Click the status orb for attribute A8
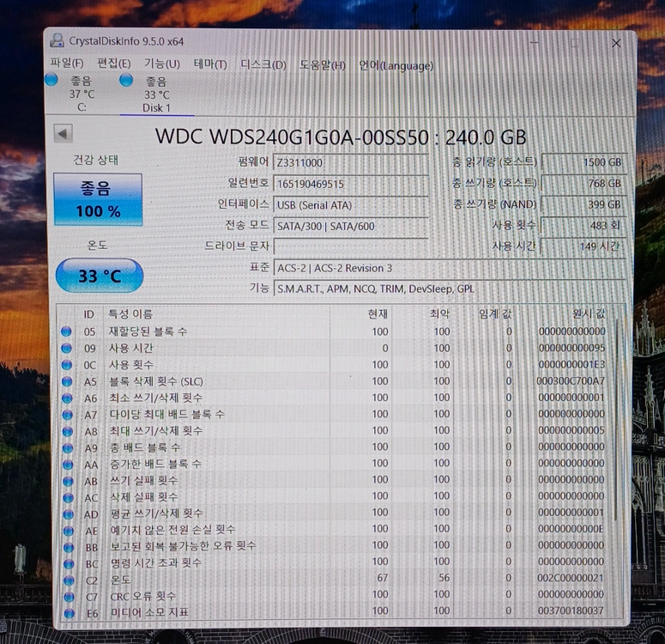The width and height of the screenshot is (665, 644). pyautogui.click(x=68, y=431)
